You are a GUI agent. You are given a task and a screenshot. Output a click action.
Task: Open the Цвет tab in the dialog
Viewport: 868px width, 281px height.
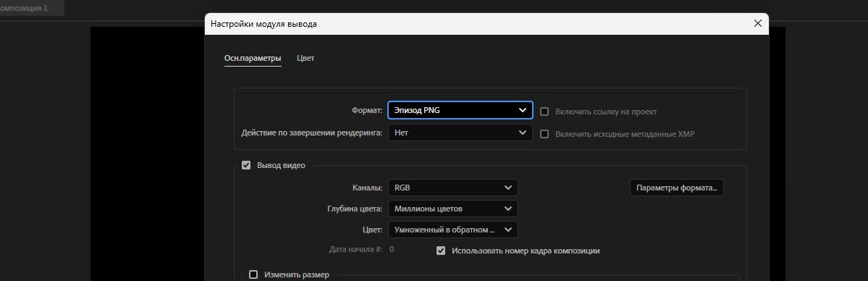(306, 58)
